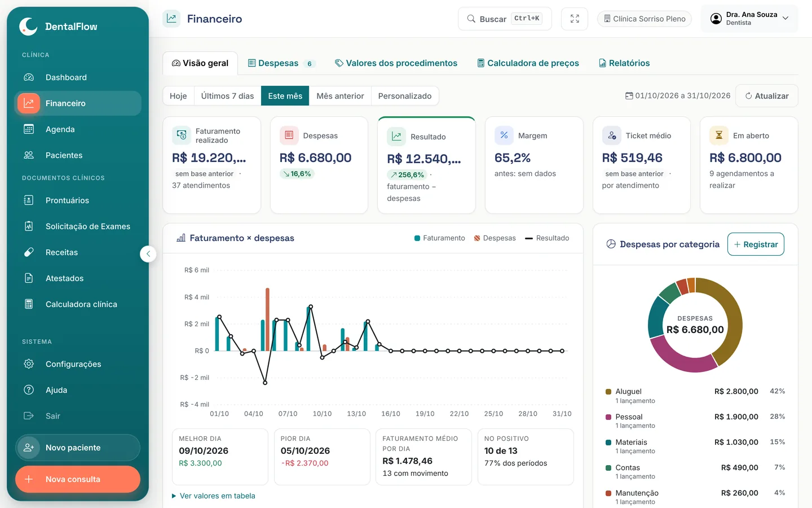Image resolution: width=812 pixels, height=508 pixels.
Task: Select the Este mês period filter
Action: click(x=285, y=96)
